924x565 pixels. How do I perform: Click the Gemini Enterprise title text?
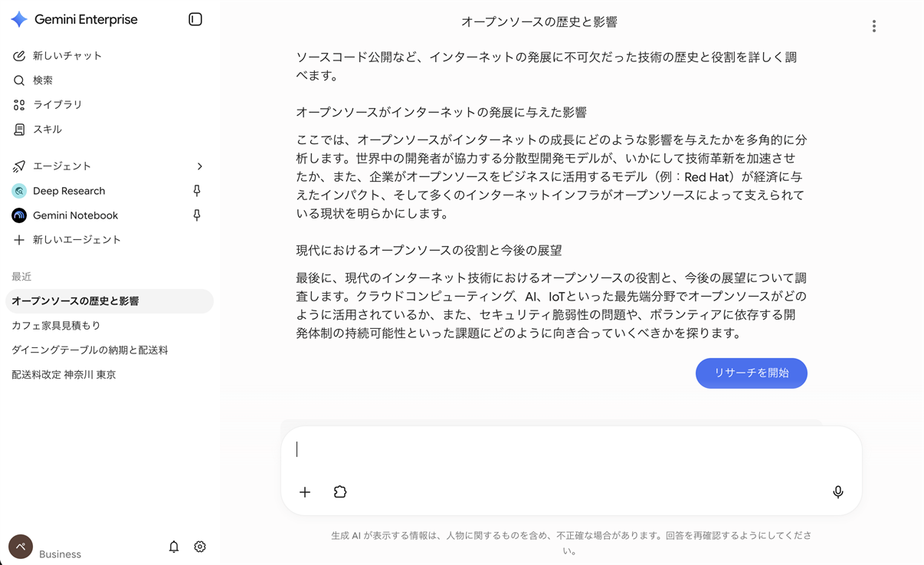click(x=86, y=19)
